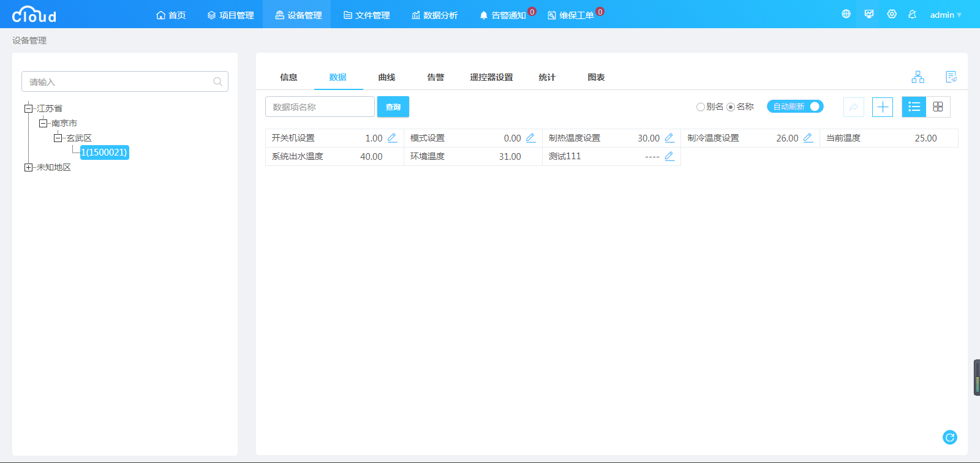Select the 别名 radio button

(700, 107)
